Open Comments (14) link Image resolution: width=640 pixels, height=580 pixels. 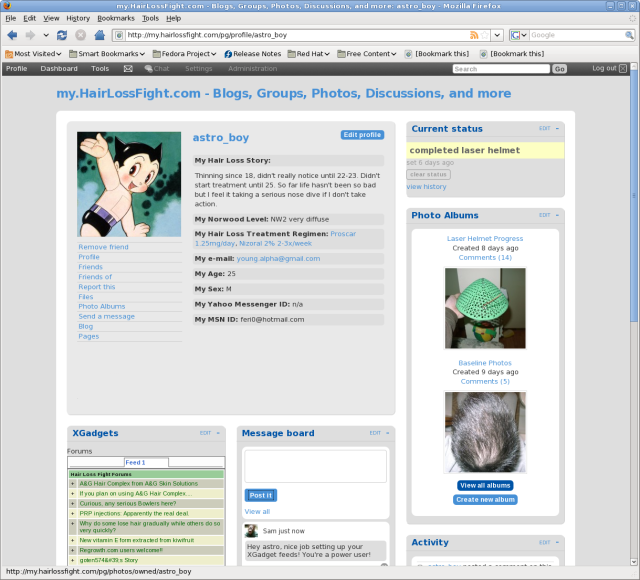click(485, 258)
